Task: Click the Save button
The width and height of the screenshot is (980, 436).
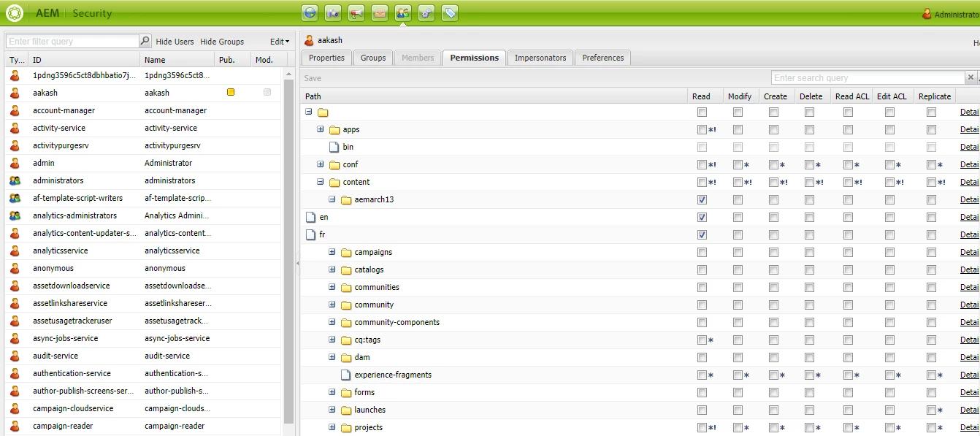Action: click(313, 78)
